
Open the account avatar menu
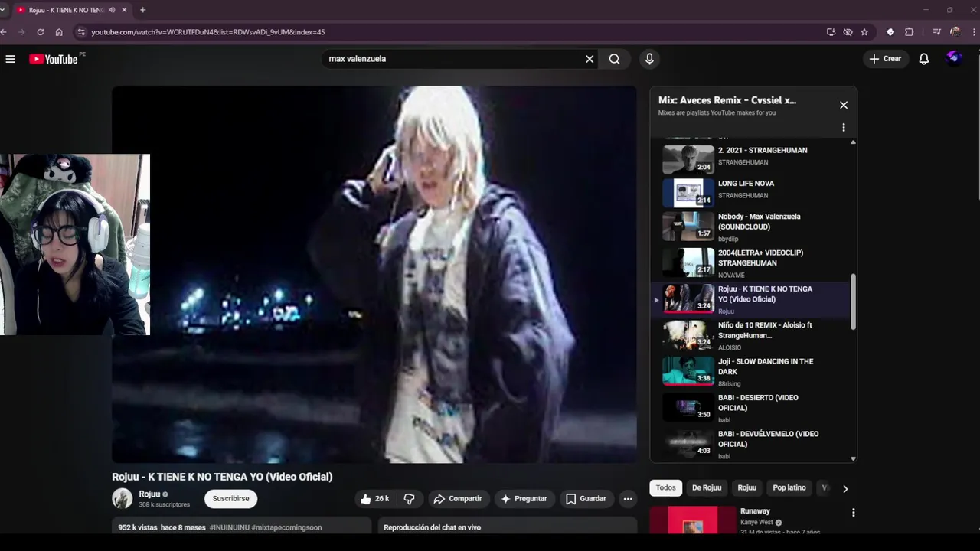click(954, 58)
